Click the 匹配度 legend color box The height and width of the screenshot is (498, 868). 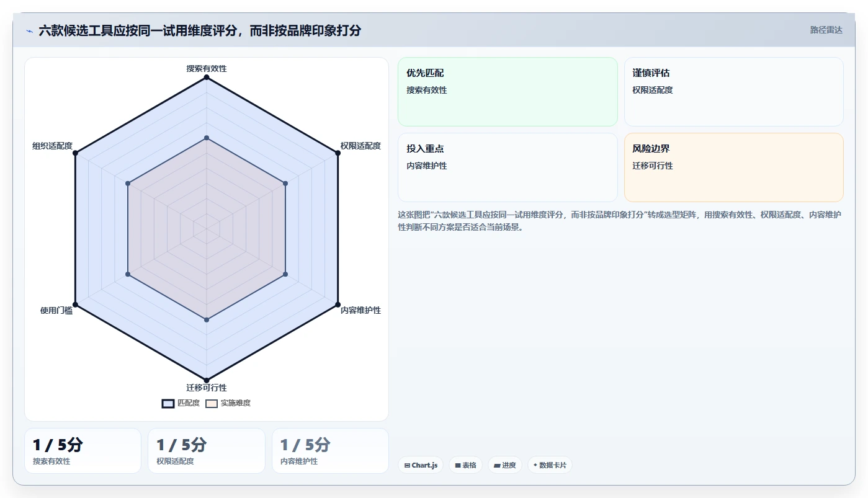tap(168, 403)
